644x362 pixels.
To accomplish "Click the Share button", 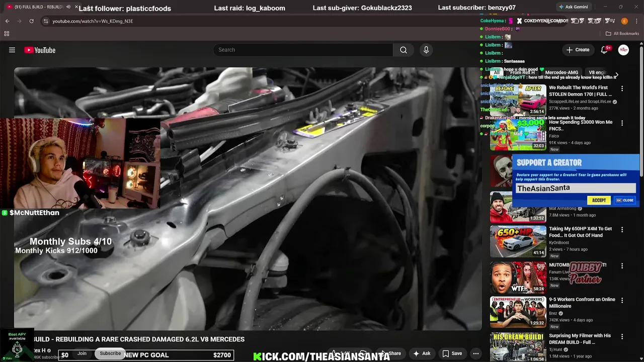I will [x=390, y=353].
